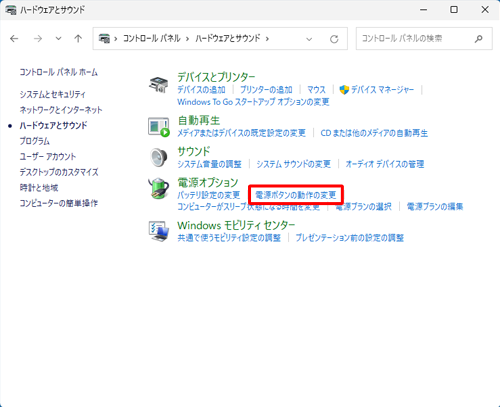This screenshot has width=500, height=407.
Task: Click the search magnifier icon
Action: pos(479,39)
